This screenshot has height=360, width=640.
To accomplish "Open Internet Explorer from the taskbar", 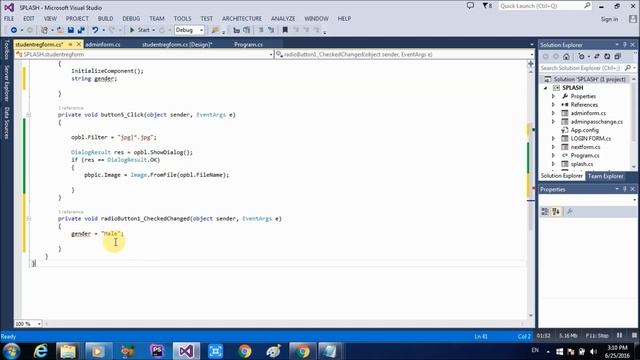I will 40,351.
